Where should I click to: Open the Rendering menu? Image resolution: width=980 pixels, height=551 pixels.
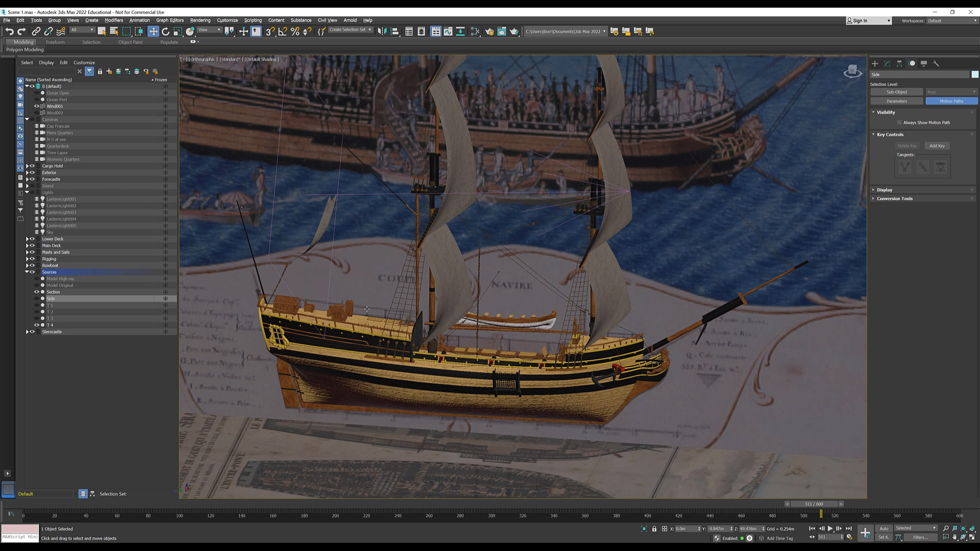click(x=200, y=20)
